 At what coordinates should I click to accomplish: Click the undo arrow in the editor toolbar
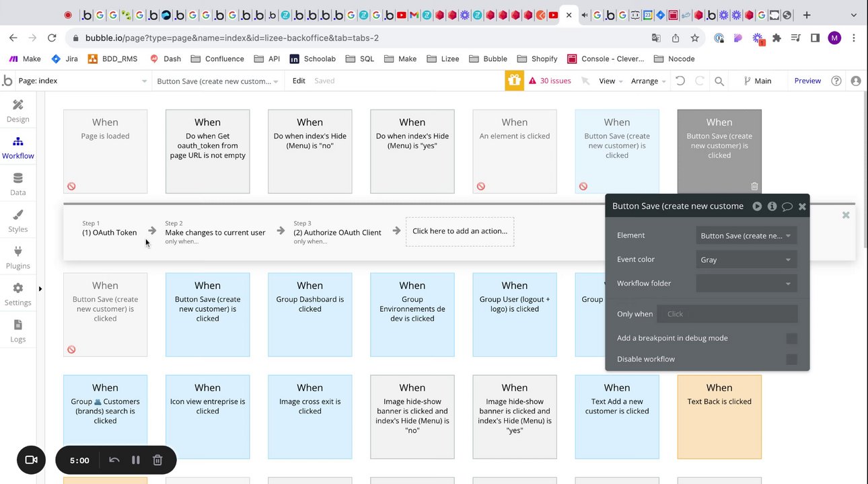click(x=680, y=81)
